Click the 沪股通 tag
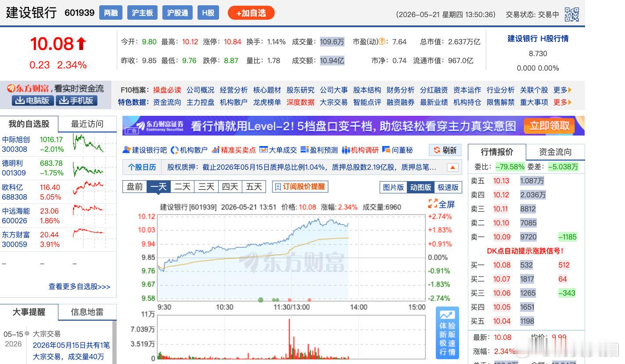The width and height of the screenshot is (625, 364). (x=178, y=13)
